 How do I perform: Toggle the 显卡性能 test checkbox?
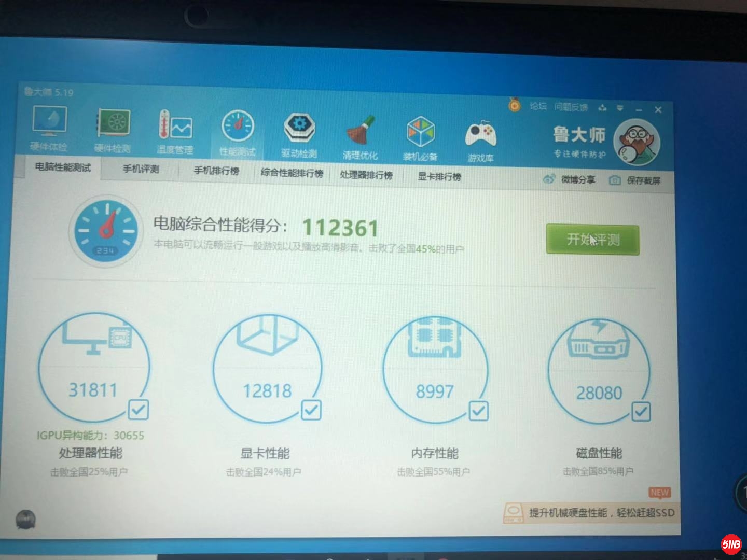(x=311, y=410)
